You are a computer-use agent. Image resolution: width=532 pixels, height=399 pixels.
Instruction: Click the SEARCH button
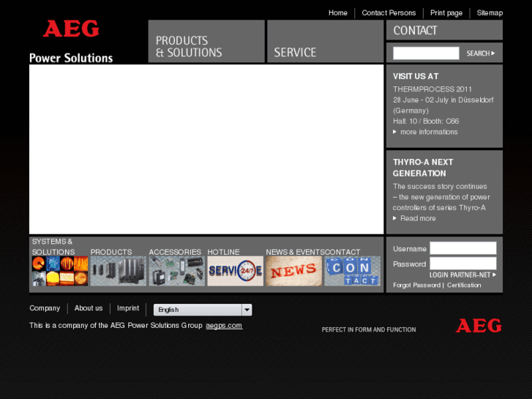481,53
